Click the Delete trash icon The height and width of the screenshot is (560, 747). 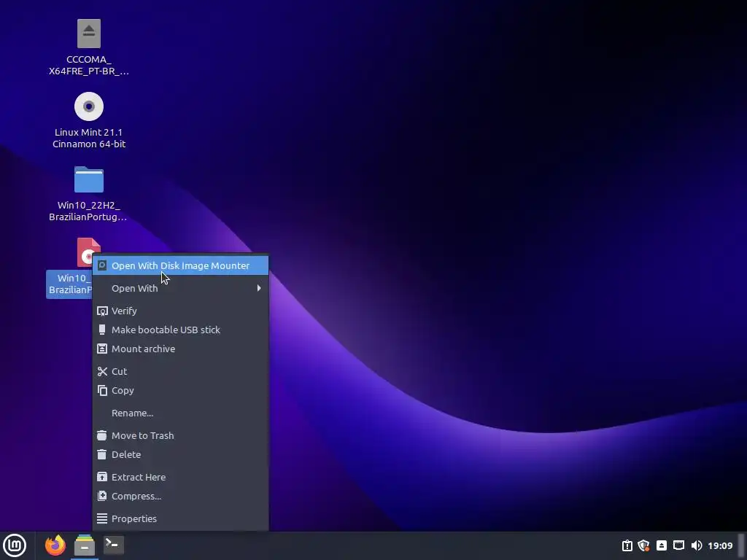(x=102, y=454)
